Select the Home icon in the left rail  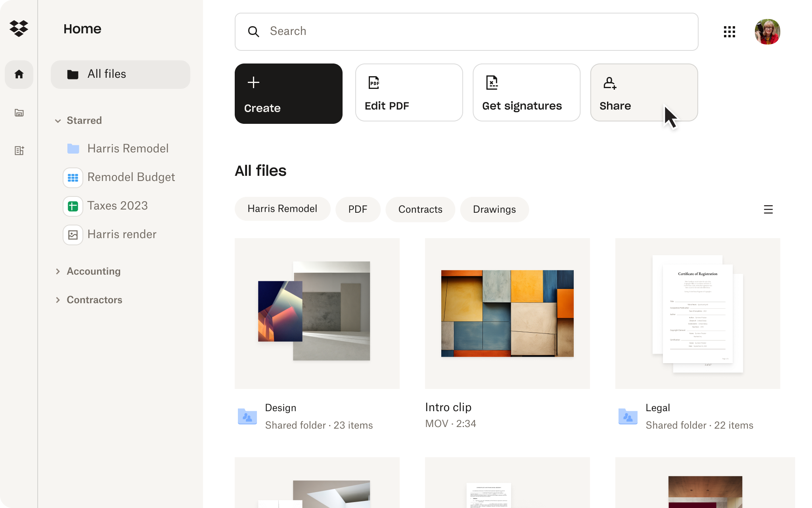coord(19,75)
